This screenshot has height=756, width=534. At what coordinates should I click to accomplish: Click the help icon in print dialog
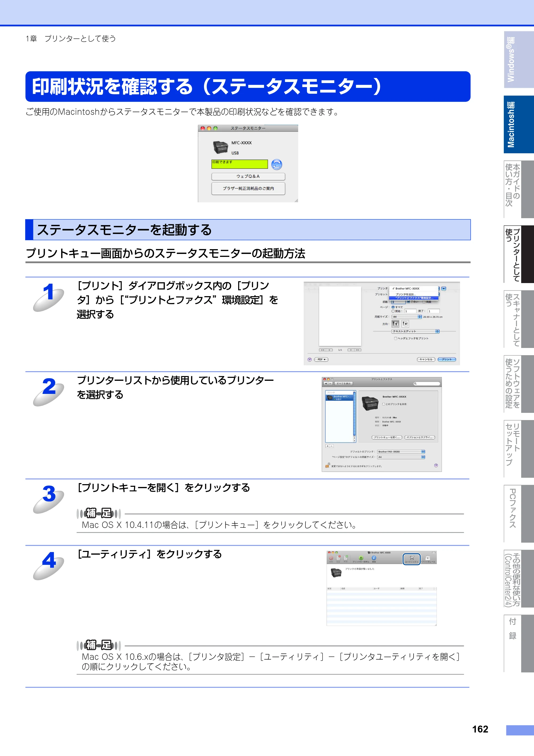tap(309, 359)
